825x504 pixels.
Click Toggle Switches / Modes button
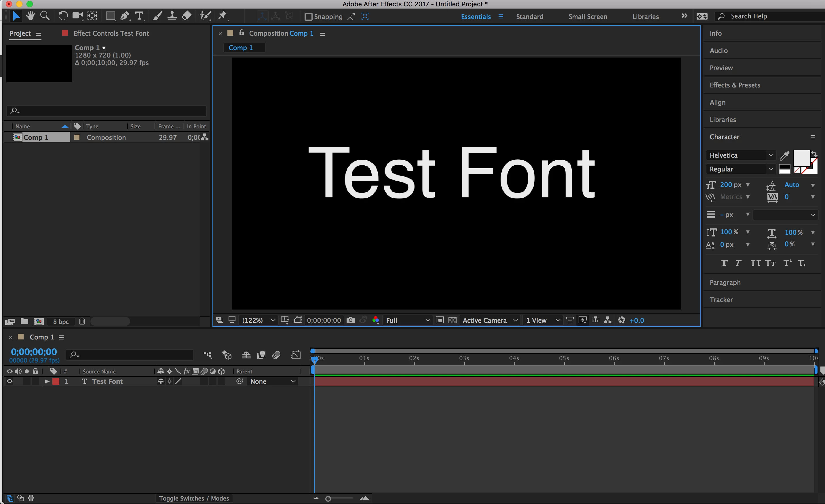point(194,498)
